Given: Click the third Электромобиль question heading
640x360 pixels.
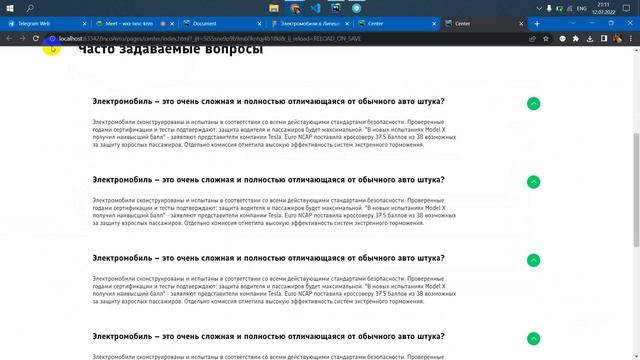Looking at the screenshot, I should point(268,258).
